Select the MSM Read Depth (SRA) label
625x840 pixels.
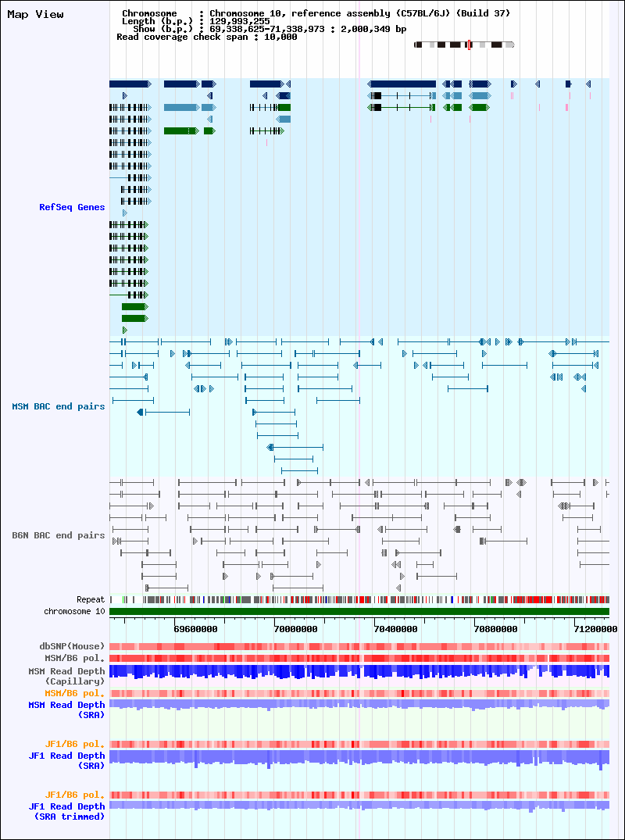[x=66, y=710]
